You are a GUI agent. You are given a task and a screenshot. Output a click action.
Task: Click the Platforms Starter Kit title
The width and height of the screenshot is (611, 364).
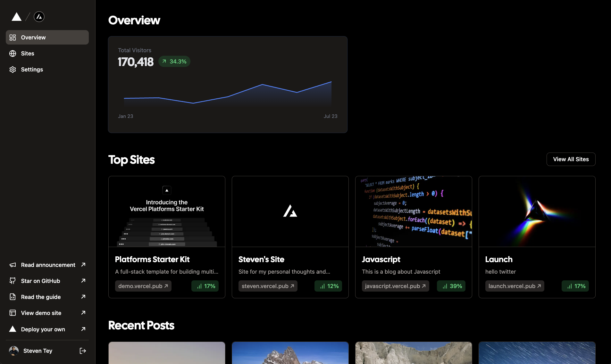pos(152,259)
